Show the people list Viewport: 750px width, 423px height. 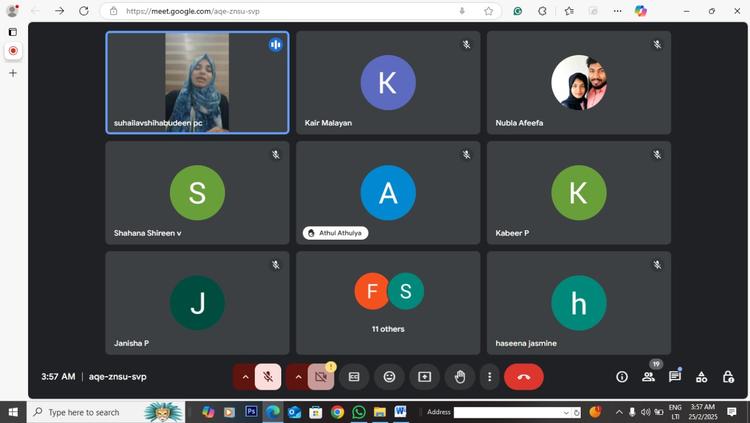click(648, 377)
